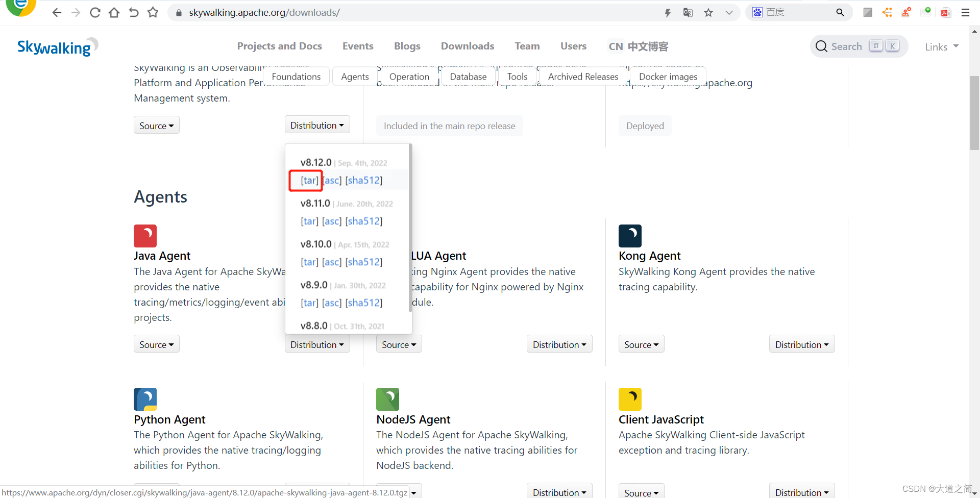This screenshot has height=498, width=980.
Task: Reload the page with the refresh icon
Action: [95, 12]
